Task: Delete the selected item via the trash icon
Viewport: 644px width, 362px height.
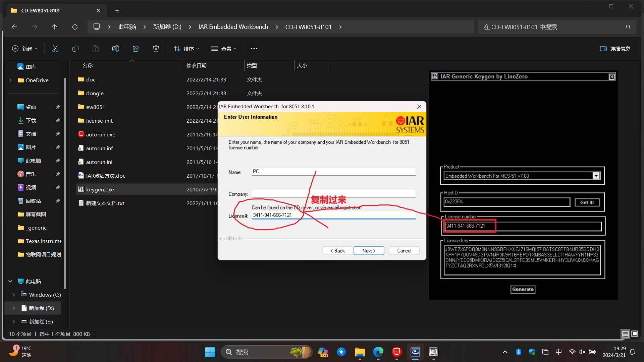Action: [156, 49]
